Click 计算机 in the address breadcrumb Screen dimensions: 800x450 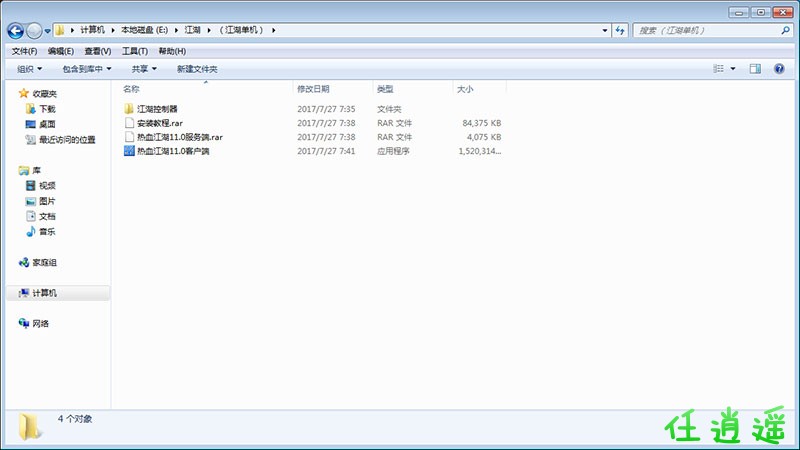tap(92, 30)
